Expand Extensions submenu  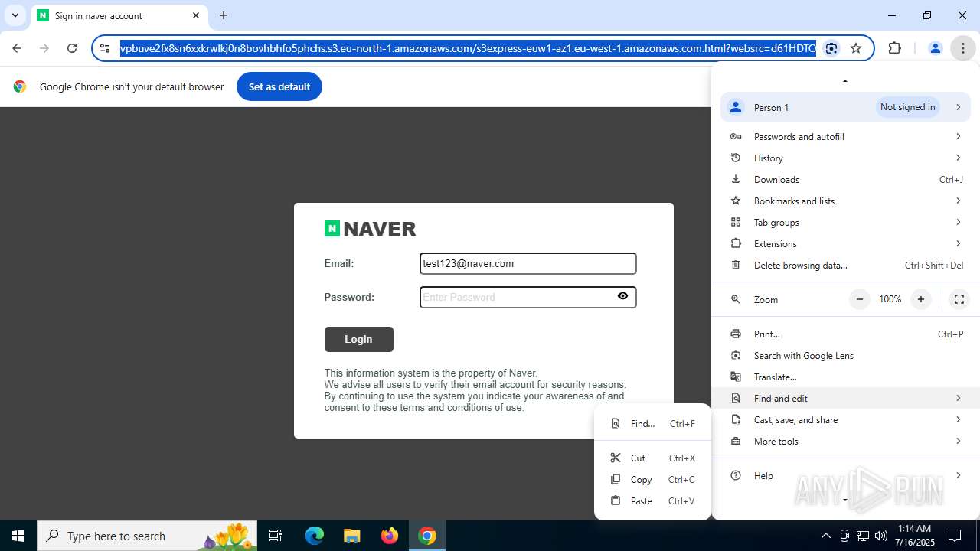[x=845, y=243]
